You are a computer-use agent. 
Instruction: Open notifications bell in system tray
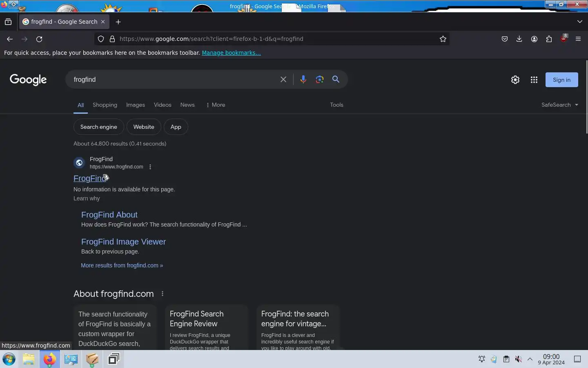[482, 359]
